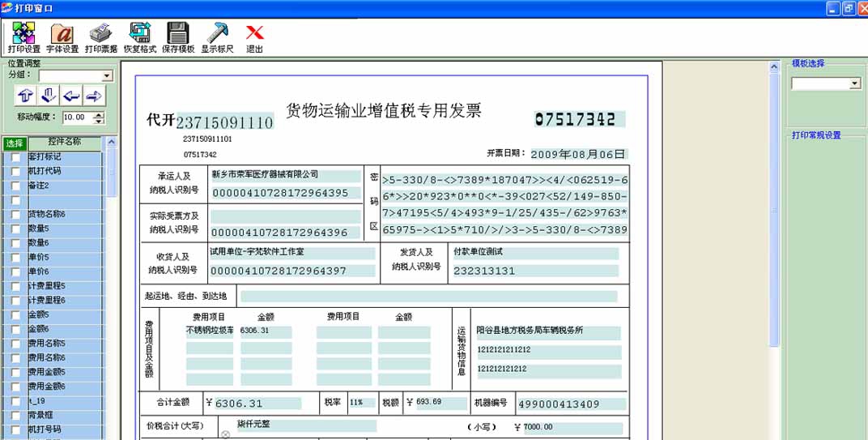Click tax ID 00000410728172964397

click(292, 271)
